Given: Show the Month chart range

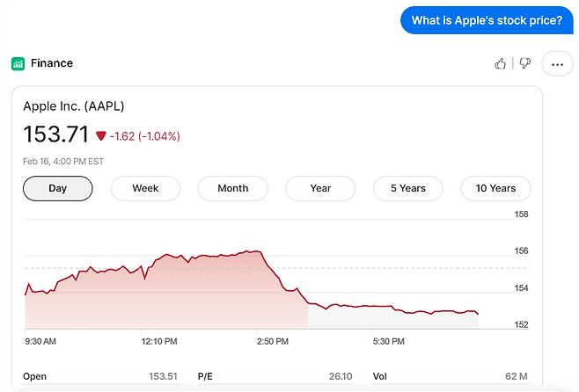Looking at the screenshot, I should [x=232, y=188].
